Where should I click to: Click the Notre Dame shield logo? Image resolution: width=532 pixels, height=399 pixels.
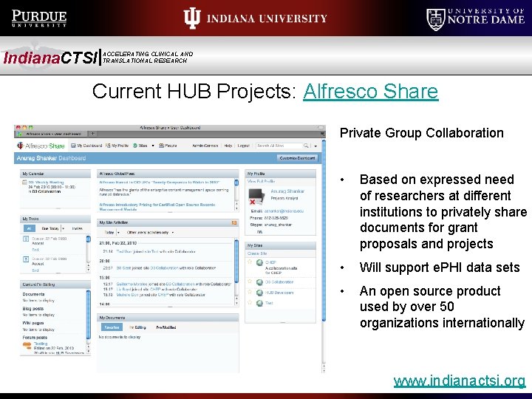coord(435,19)
